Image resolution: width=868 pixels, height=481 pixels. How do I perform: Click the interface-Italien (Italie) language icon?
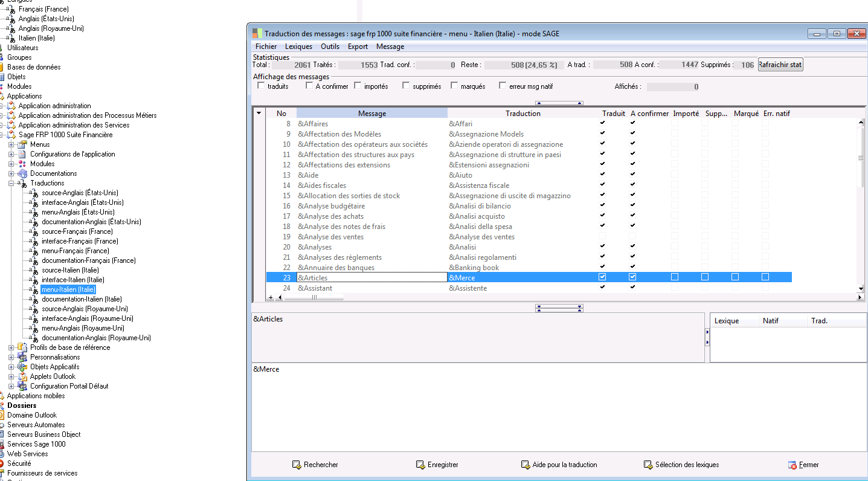pos(34,280)
